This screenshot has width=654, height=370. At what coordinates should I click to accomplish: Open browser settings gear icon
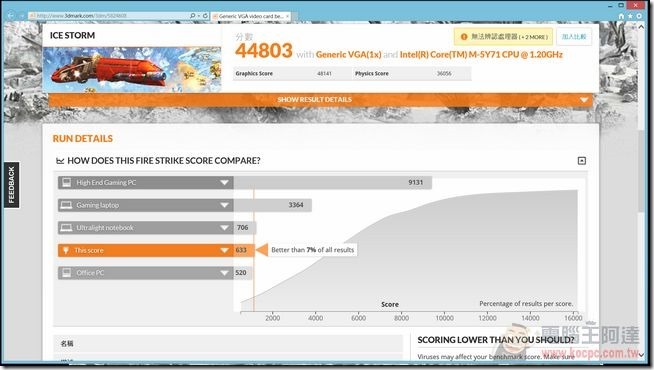[x=639, y=16]
